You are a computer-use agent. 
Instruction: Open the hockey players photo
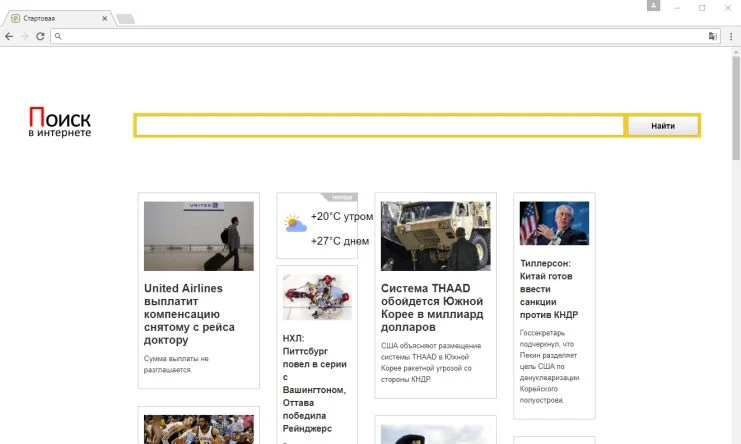click(317, 297)
